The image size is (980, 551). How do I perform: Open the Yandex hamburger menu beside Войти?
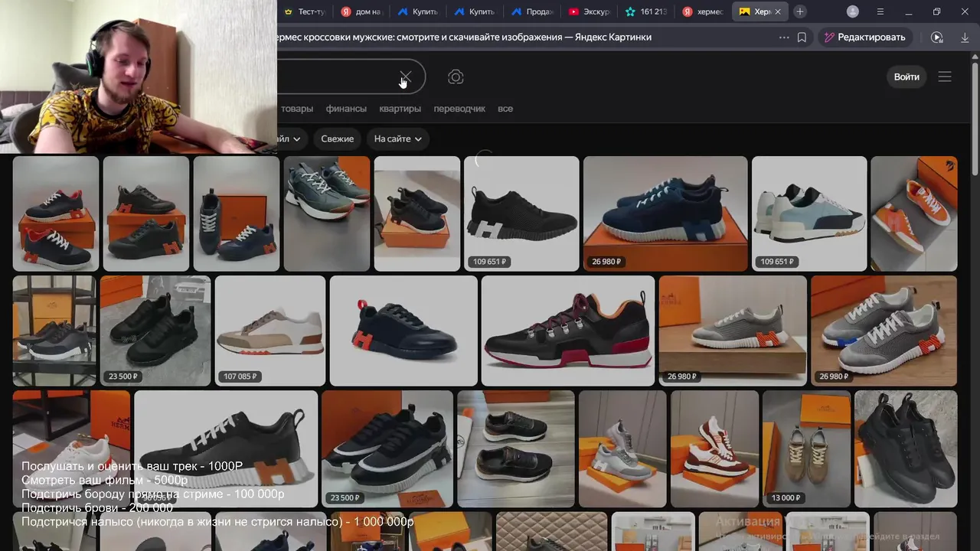coord(945,77)
